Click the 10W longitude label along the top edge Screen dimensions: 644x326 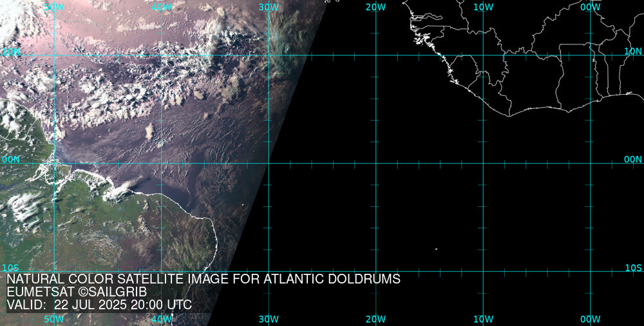click(483, 7)
